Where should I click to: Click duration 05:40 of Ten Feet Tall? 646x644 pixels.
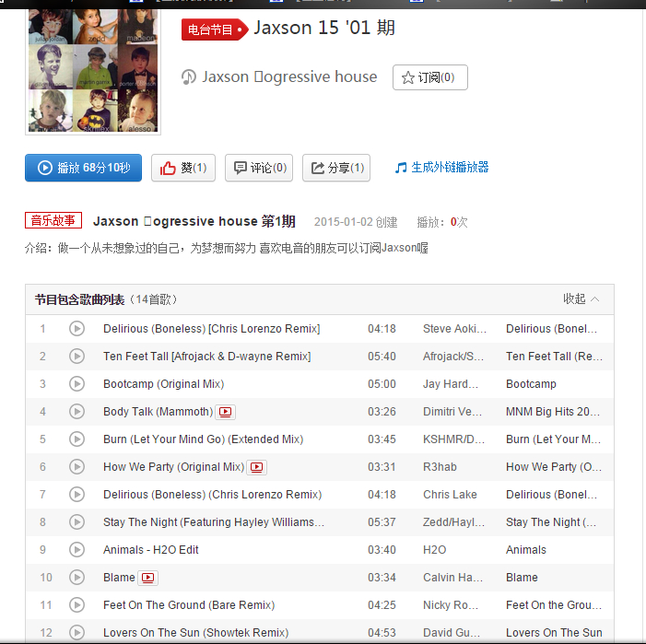point(382,357)
